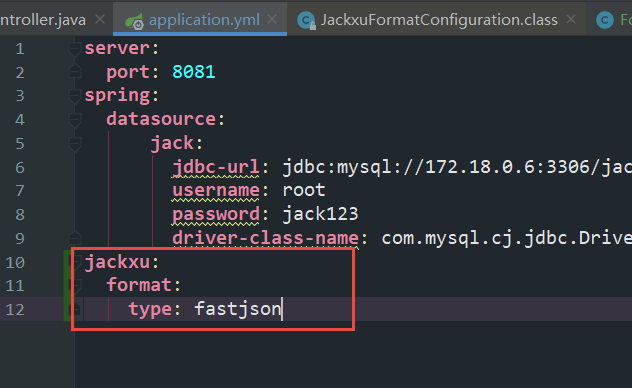Screen dimensions: 632x388
Task: Click the com.mysql.cj.jdbc.Driver value
Action: [x=507, y=239]
